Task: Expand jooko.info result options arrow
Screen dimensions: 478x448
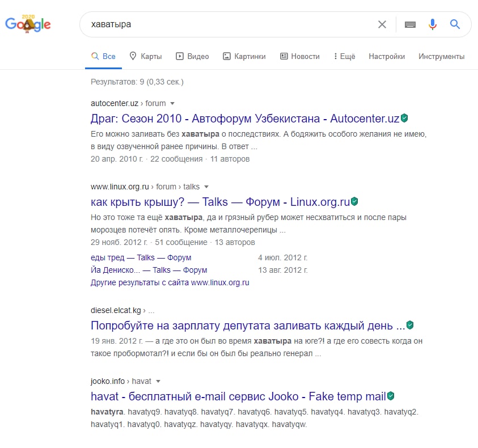Action: (x=158, y=382)
